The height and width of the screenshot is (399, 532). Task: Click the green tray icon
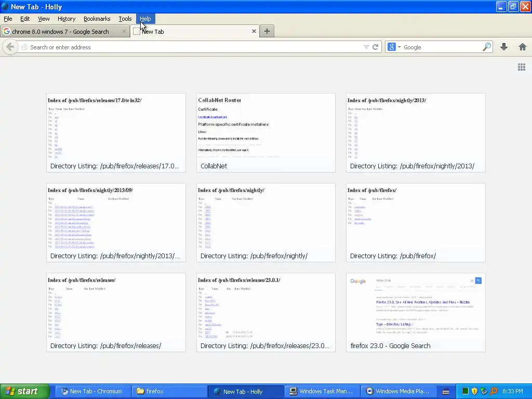(x=465, y=391)
